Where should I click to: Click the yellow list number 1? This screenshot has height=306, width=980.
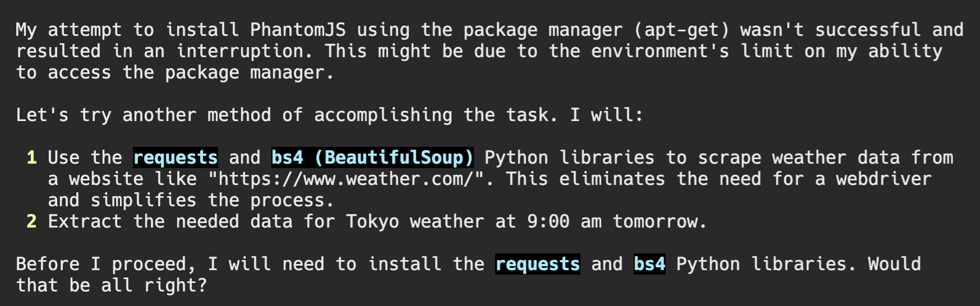coord(31,157)
